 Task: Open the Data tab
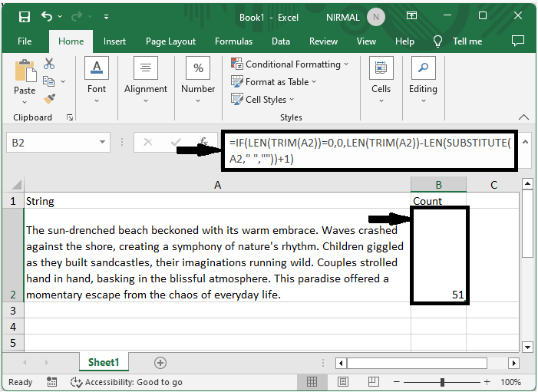coord(281,41)
